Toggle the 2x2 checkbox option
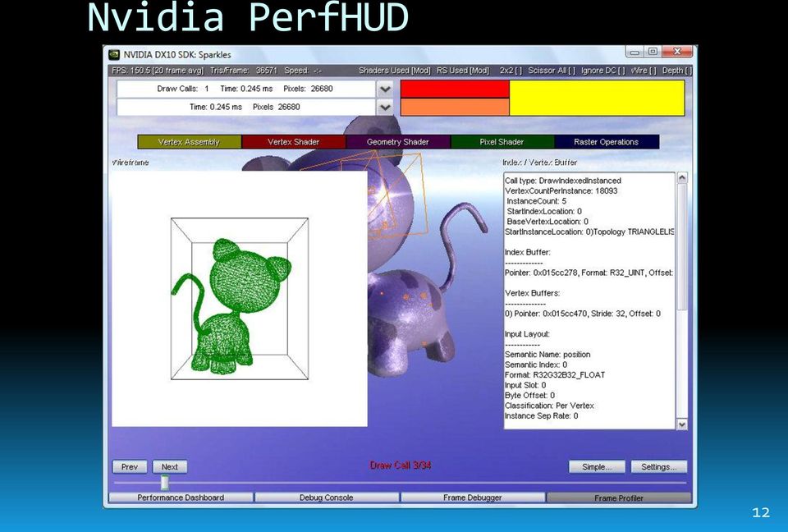 511,71
